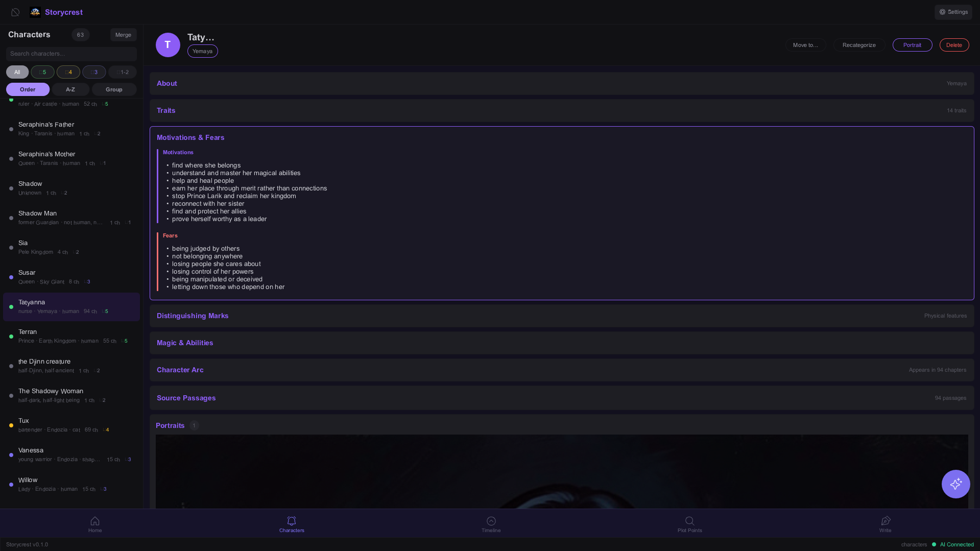Open the Settings gear
980x551 pixels.
(953, 12)
